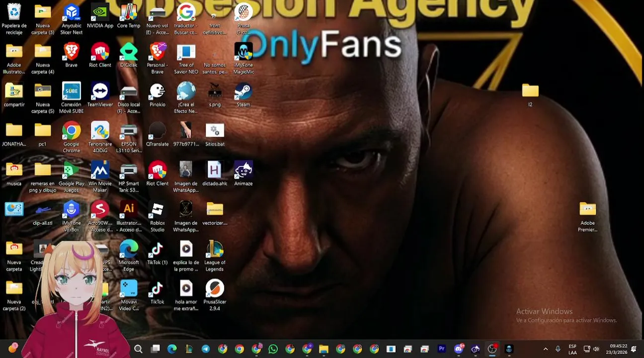Open the hola amor me extrañ... video file

pyautogui.click(x=186, y=296)
